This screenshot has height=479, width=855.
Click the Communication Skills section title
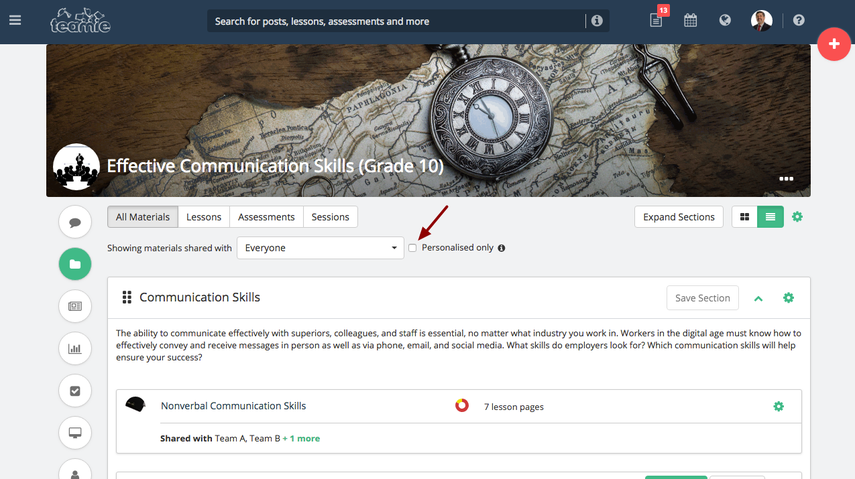(200, 297)
